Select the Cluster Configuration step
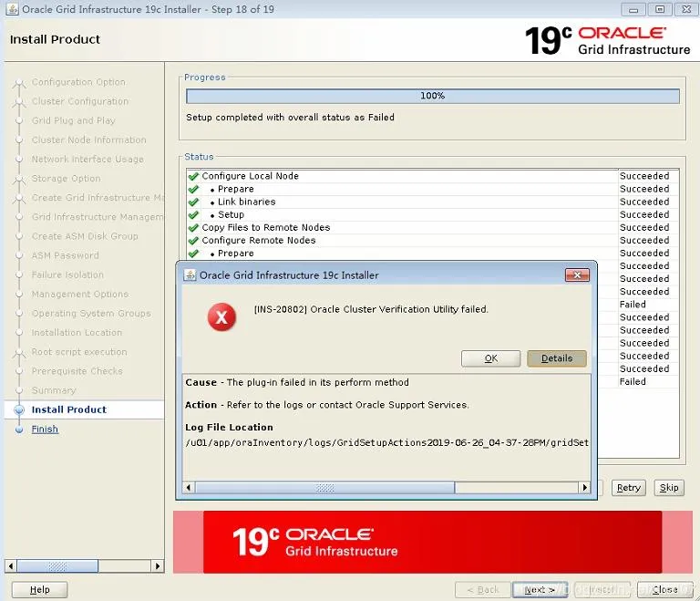700x601 pixels. tap(80, 101)
